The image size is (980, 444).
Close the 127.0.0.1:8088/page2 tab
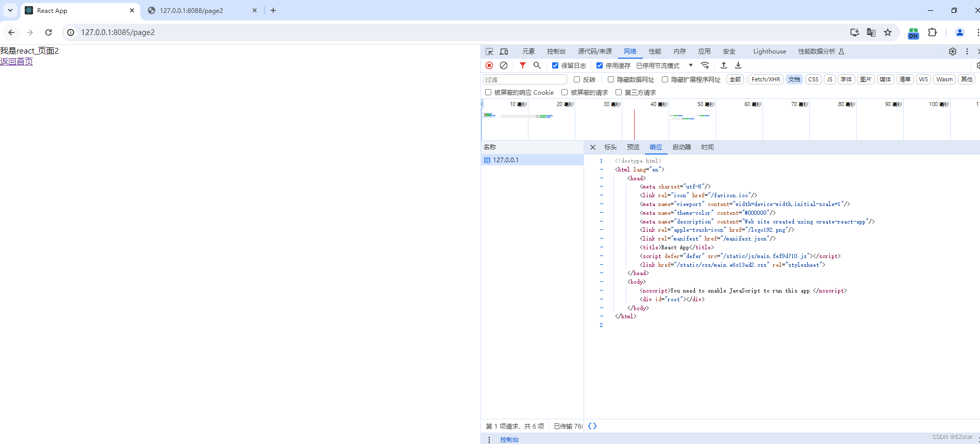pyautogui.click(x=255, y=10)
